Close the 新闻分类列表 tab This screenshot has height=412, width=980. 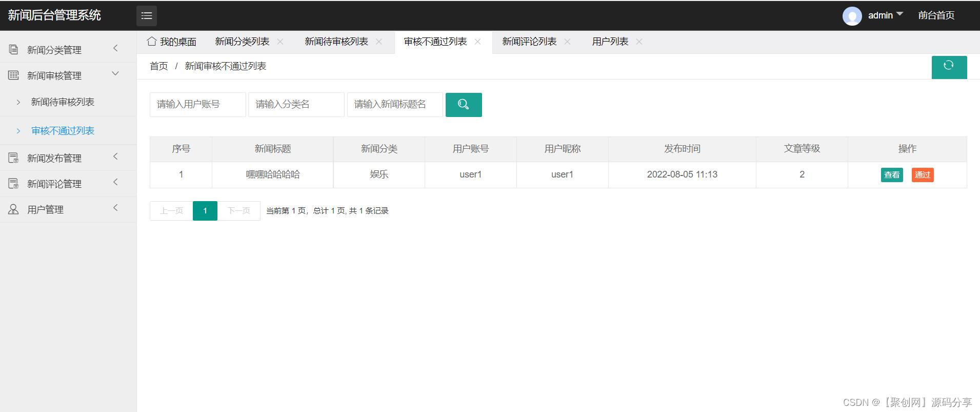click(x=280, y=42)
